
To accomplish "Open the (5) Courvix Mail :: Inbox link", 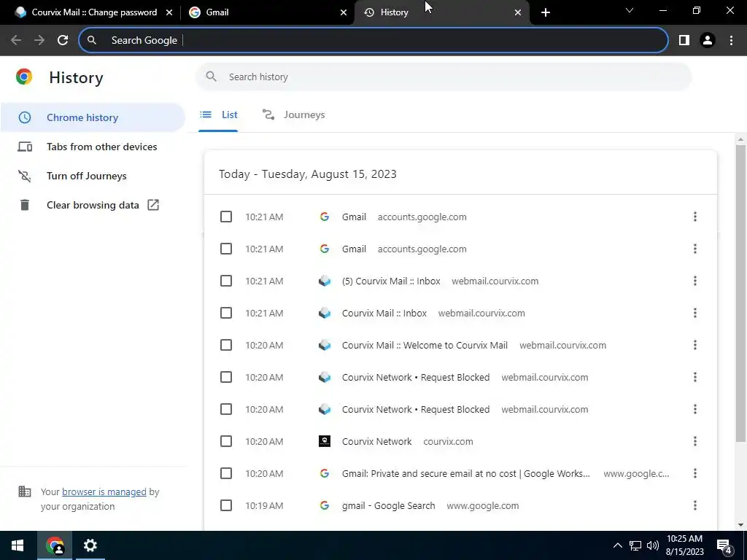I will click(391, 281).
